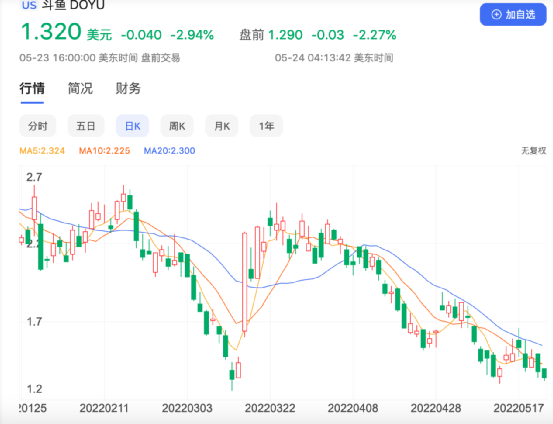Click the US market badge
This screenshot has width=553, height=424.
click(29, 5)
